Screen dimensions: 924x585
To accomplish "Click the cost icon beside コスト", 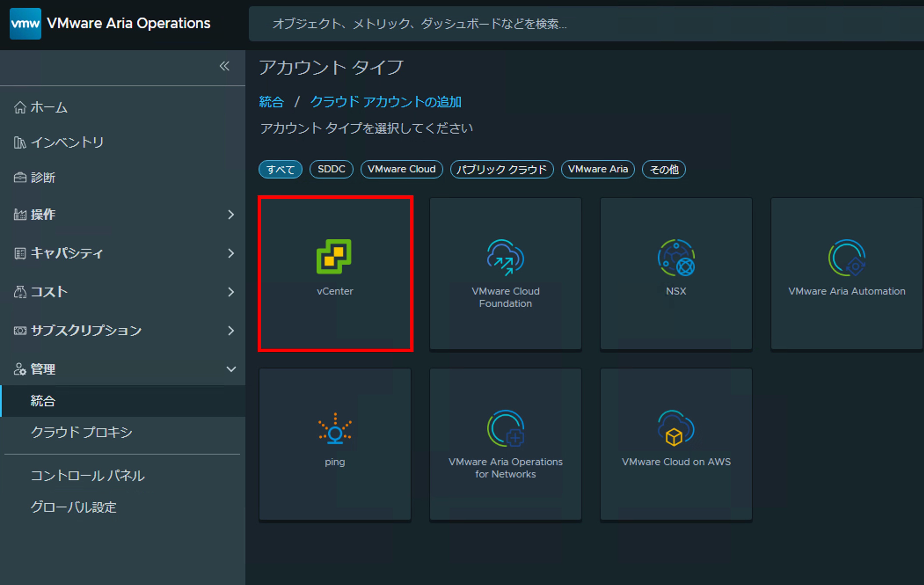I will click(x=20, y=292).
